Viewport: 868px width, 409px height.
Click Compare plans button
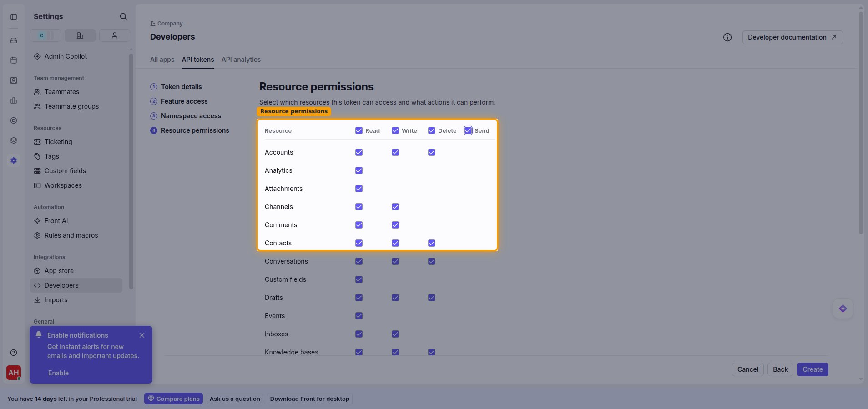click(173, 399)
